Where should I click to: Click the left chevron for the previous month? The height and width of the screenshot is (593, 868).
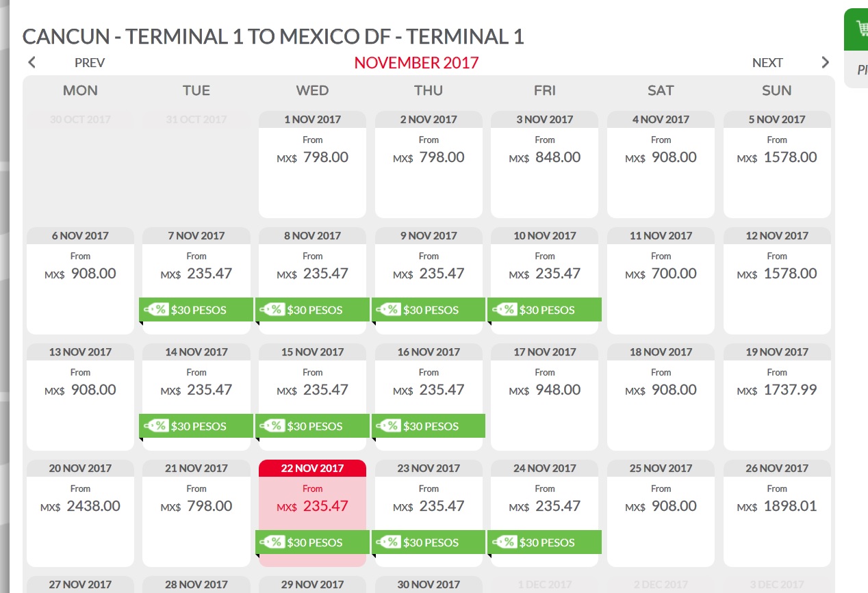tap(31, 62)
